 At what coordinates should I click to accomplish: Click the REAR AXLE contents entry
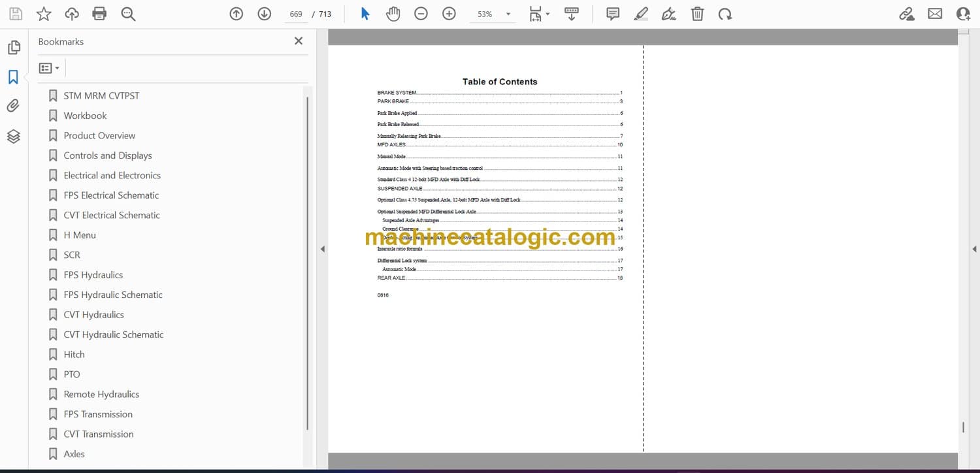point(500,278)
